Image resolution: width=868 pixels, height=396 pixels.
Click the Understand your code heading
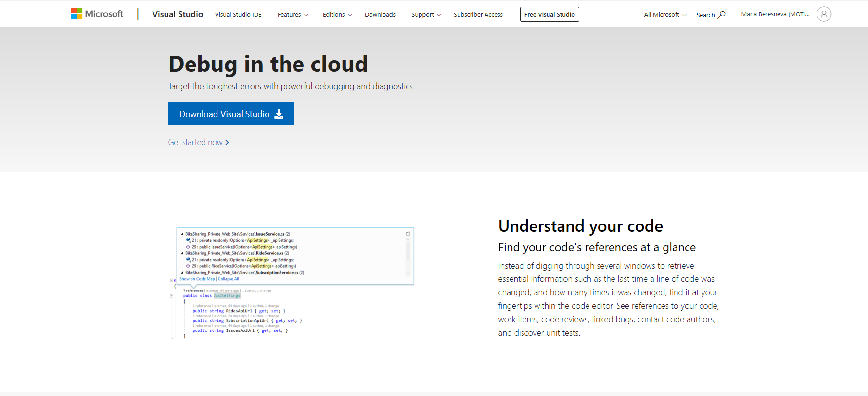(581, 226)
